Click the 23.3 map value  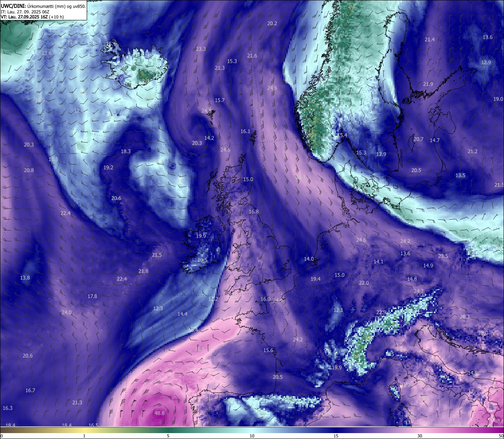tap(201, 49)
